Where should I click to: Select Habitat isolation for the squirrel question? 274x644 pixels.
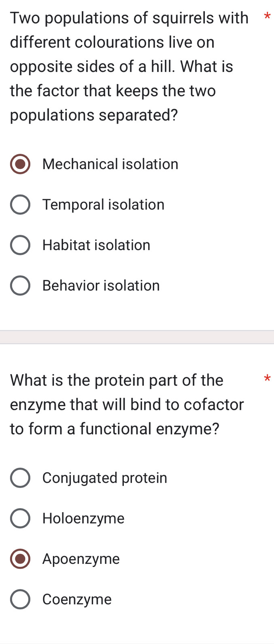point(20,245)
